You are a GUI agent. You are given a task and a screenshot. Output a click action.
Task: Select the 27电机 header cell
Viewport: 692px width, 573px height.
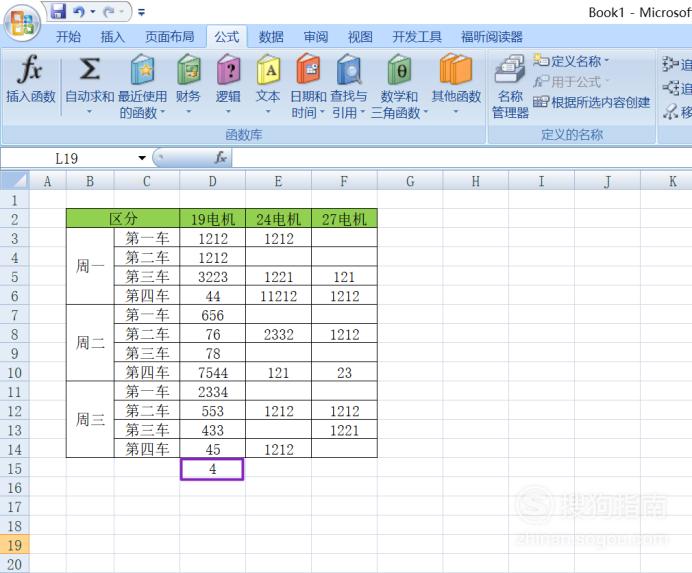pos(344,219)
